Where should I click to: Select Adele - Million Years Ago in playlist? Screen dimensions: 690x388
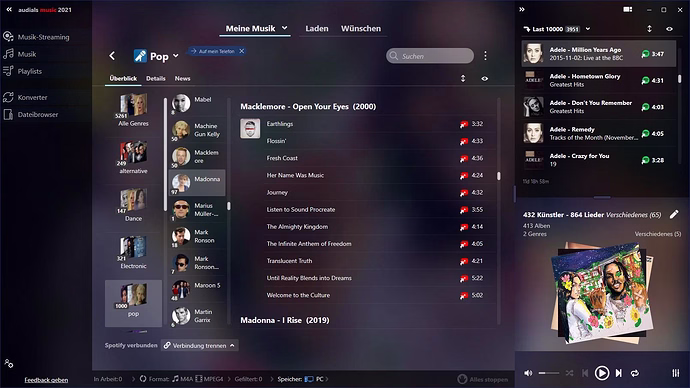(598, 54)
